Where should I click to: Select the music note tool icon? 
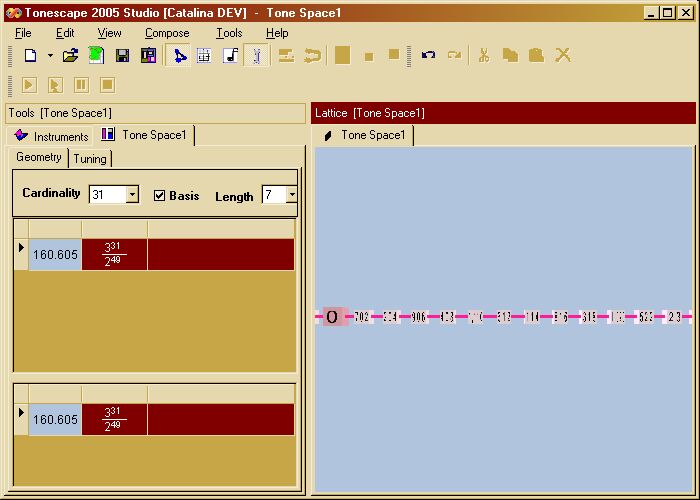[231, 56]
